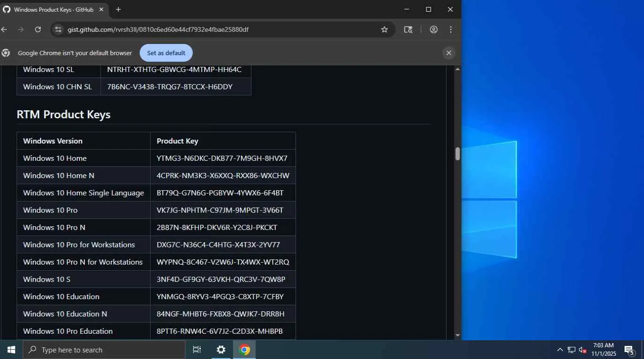Click the key 7B6NC-V3438-TRQG7-8TCCX-H6DDY

coord(169,86)
